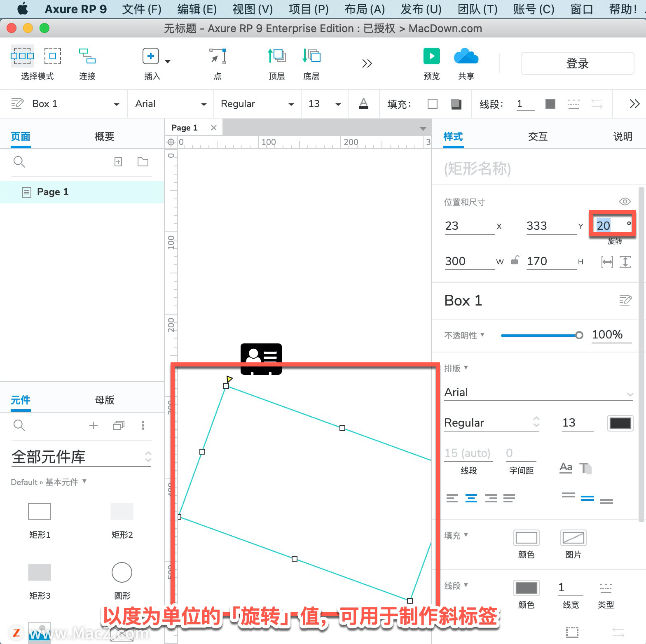This screenshot has height=644, width=646.
Task: Switch to the 样式 style tab
Action: click(453, 136)
